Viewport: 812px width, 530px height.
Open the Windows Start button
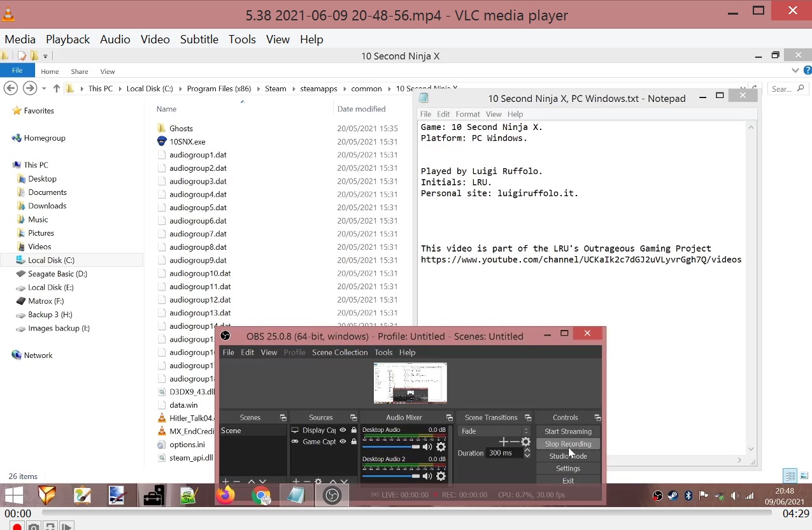tap(14, 495)
